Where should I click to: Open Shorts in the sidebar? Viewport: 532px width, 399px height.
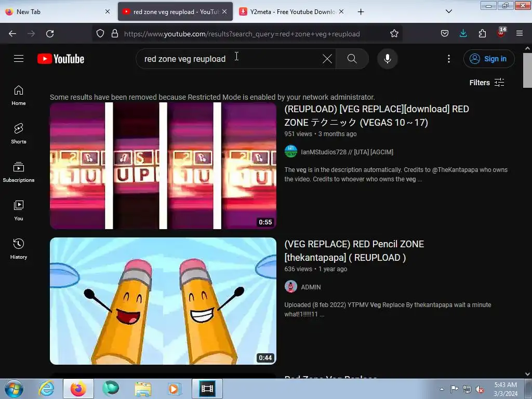(x=19, y=134)
